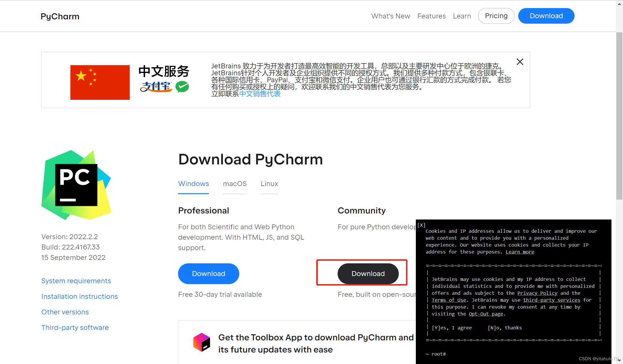The height and width of the screenshot is (364, 623).
Task: Open the Learn menu item
Action: point(462,16)
